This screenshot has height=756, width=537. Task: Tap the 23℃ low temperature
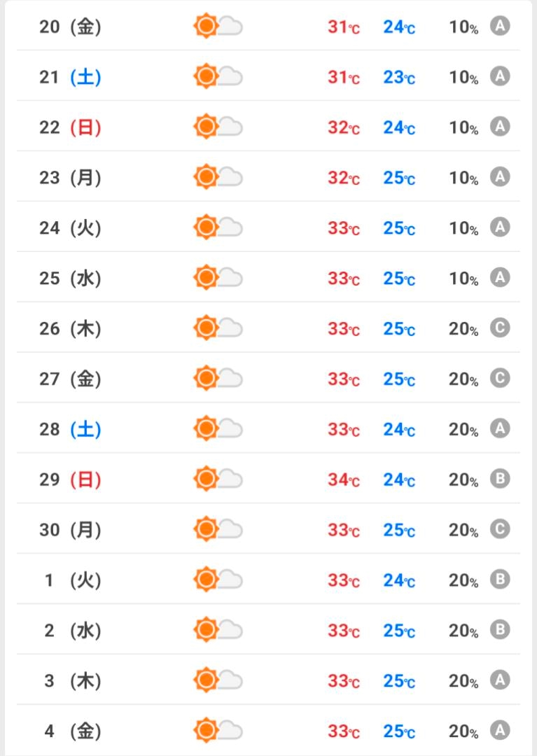pyautogui.click(x=398, y=77)
